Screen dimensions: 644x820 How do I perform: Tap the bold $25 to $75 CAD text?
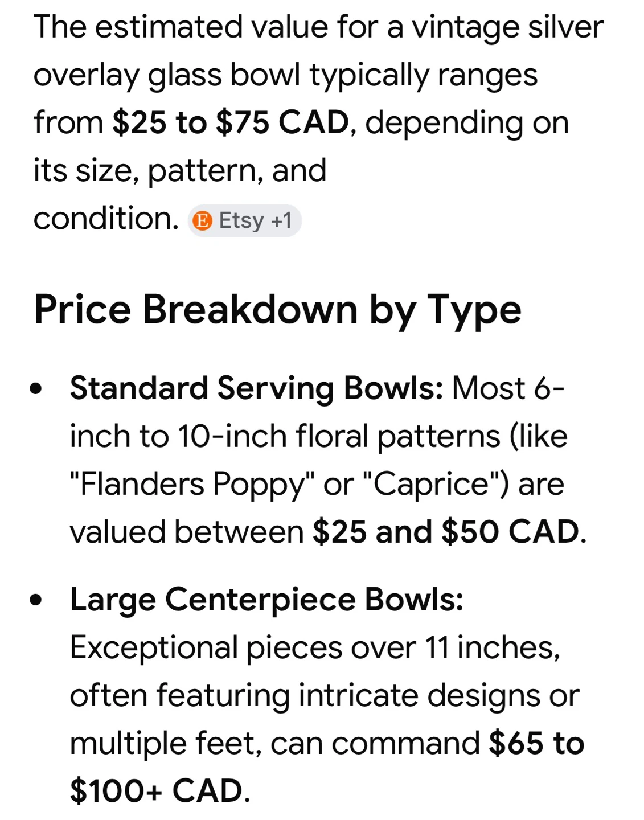(x=231, y=122)
